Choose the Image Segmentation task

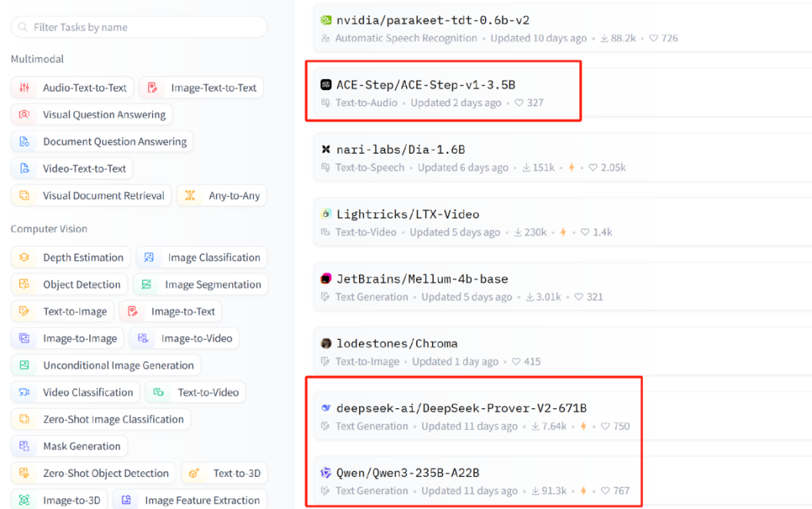tap(201, 284)
